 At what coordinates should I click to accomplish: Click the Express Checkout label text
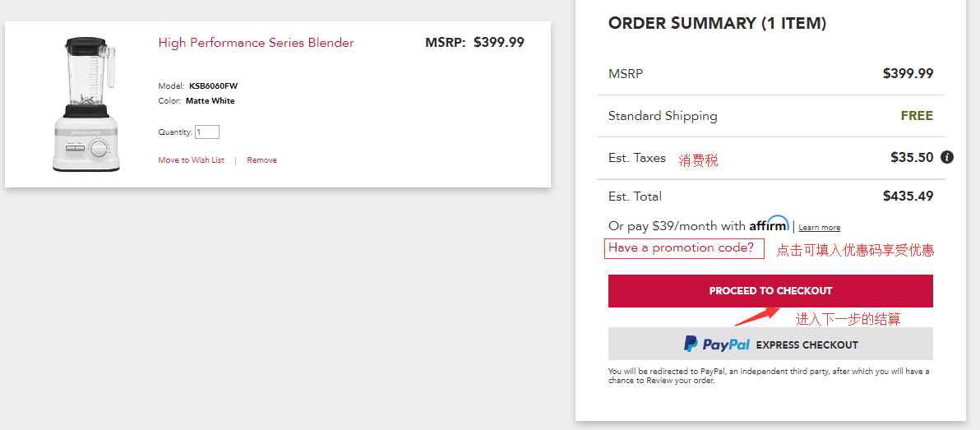coord(807,344)
